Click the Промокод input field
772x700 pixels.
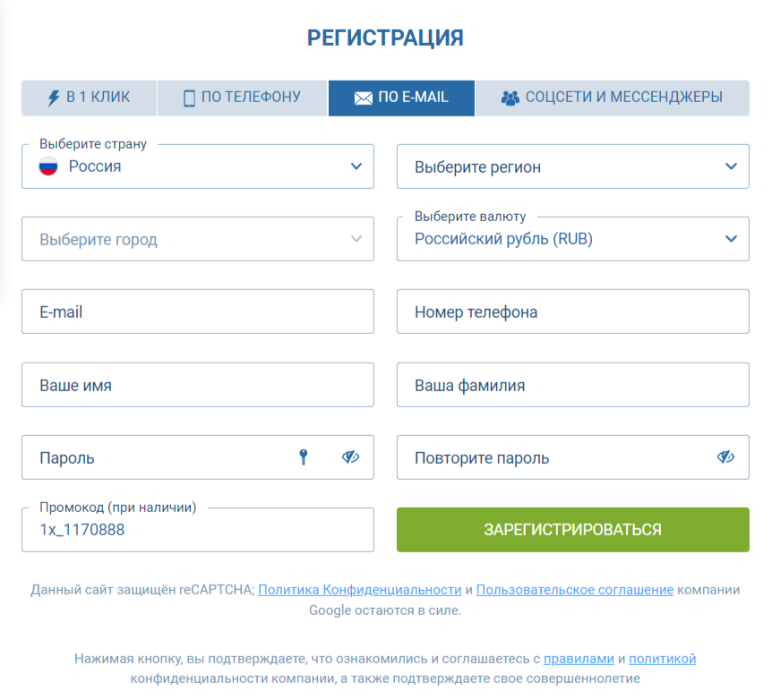197,530
